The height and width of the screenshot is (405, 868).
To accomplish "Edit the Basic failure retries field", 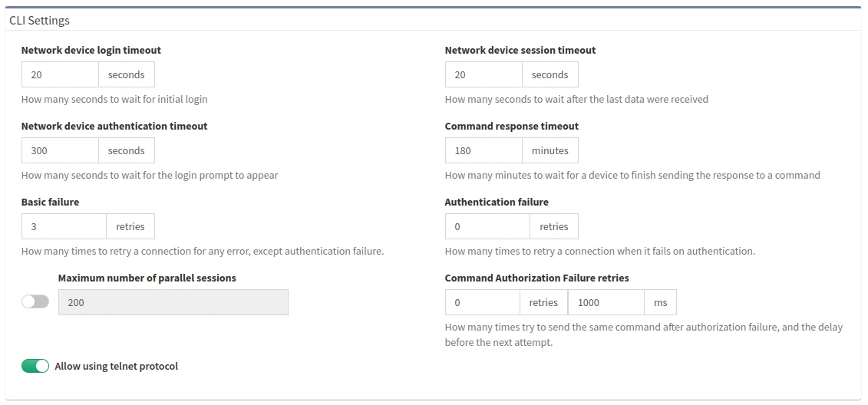I will pos(64,227).
